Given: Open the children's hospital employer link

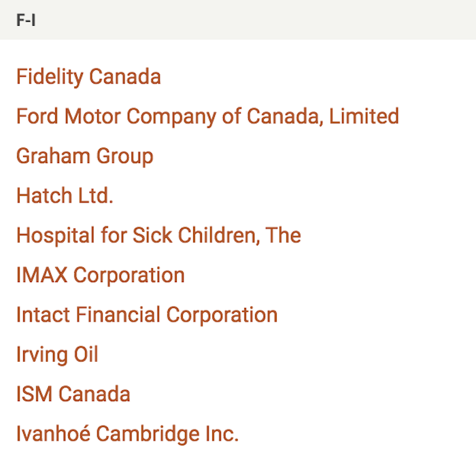Looking at the screenshot, I should pyautogui.click(x=158, y=235).
